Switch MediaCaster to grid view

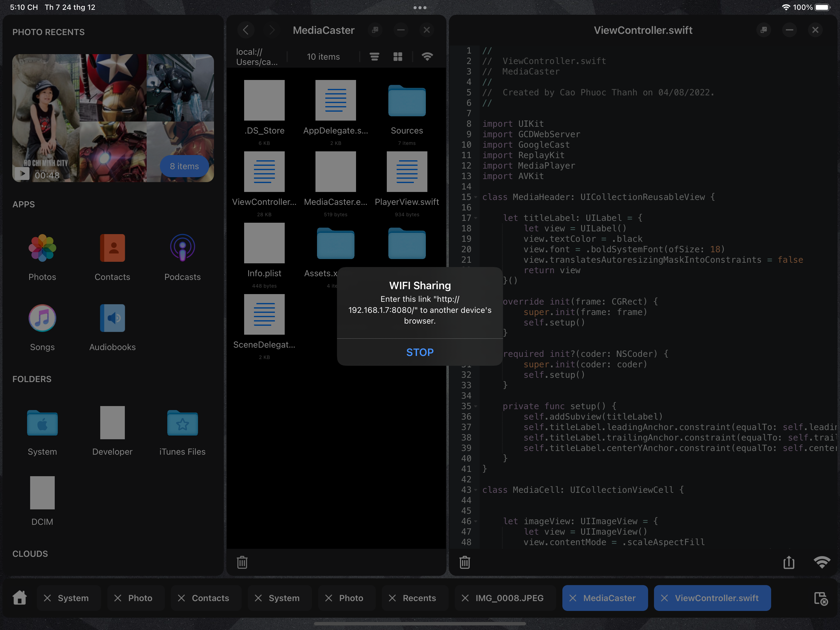tap(398, 57)
